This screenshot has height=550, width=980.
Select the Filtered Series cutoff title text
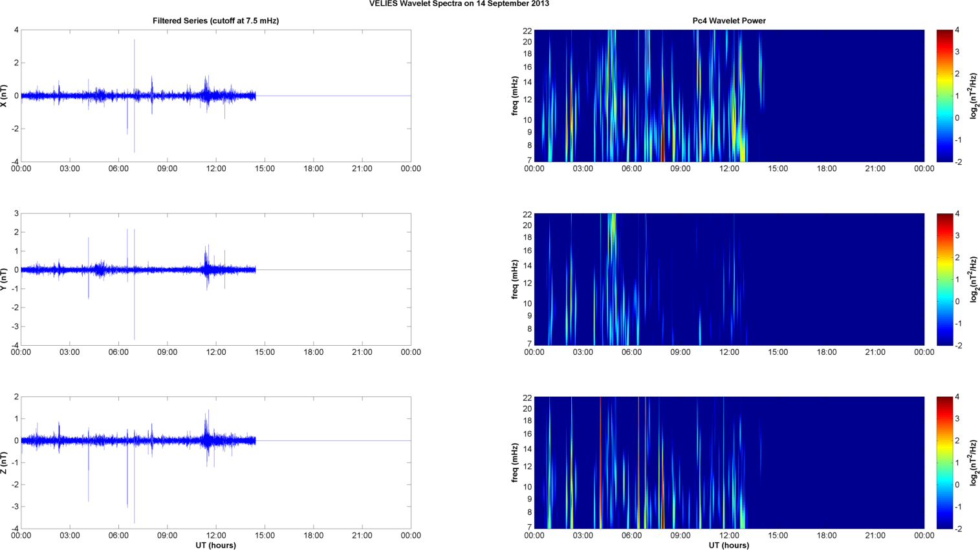215,21
